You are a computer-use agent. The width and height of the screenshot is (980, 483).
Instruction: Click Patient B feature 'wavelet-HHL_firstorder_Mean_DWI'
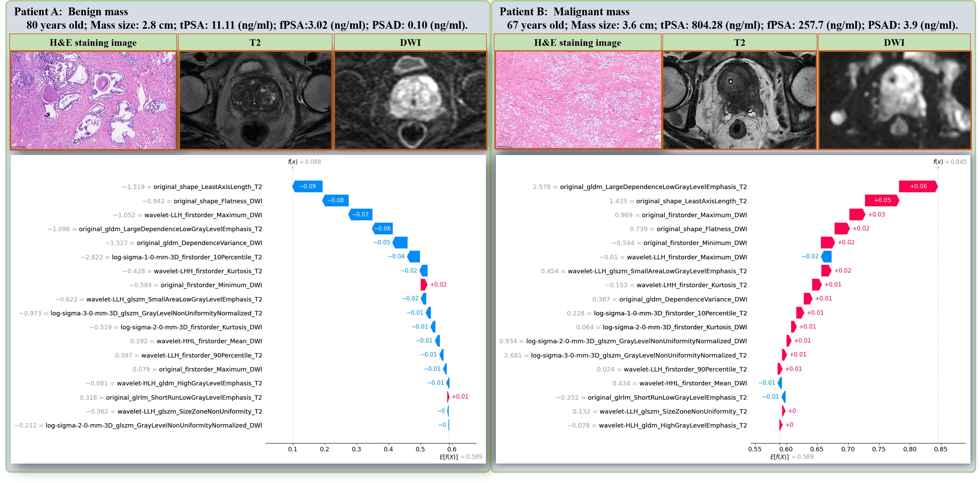693,383
